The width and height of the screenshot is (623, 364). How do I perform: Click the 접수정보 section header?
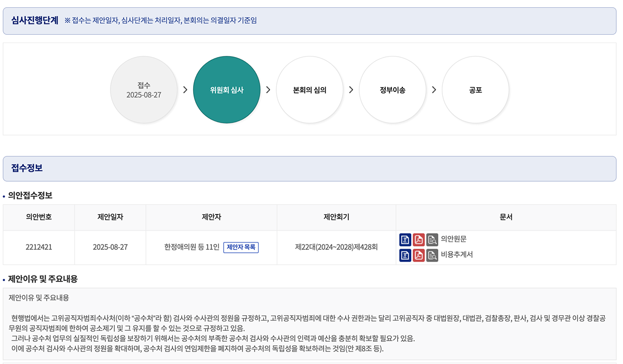[27, 168]
